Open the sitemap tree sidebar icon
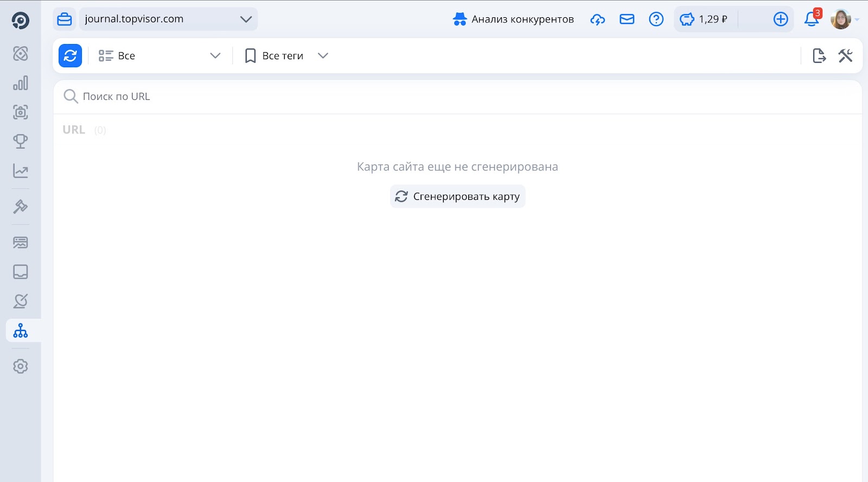 [x=21, y=330]
